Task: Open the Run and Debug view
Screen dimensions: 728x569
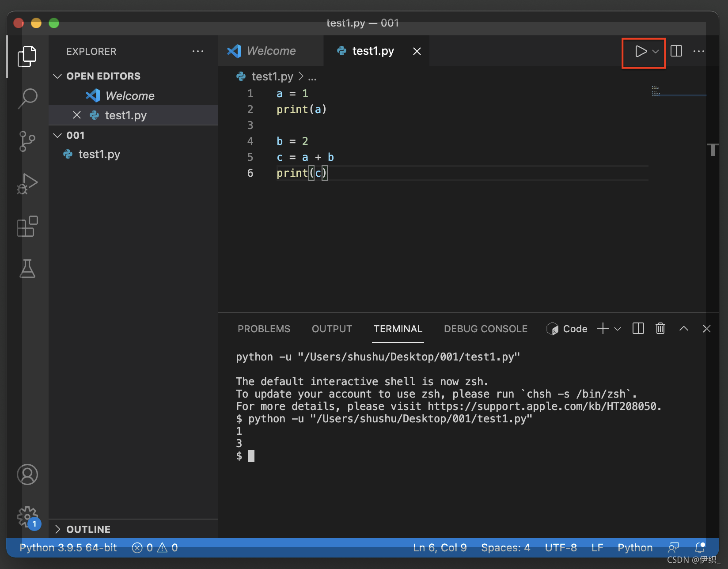Action: tap(27, 184)
